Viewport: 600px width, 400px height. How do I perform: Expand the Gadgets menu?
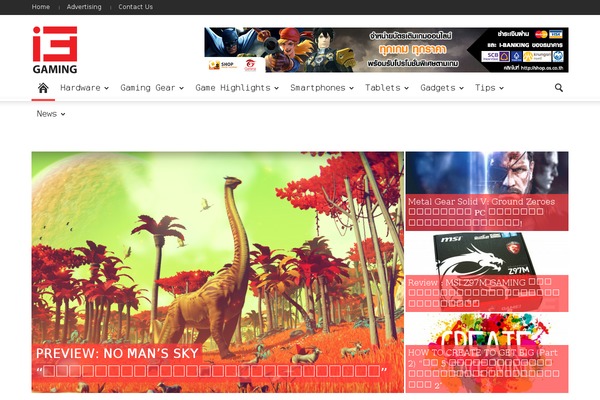(442, 88)
